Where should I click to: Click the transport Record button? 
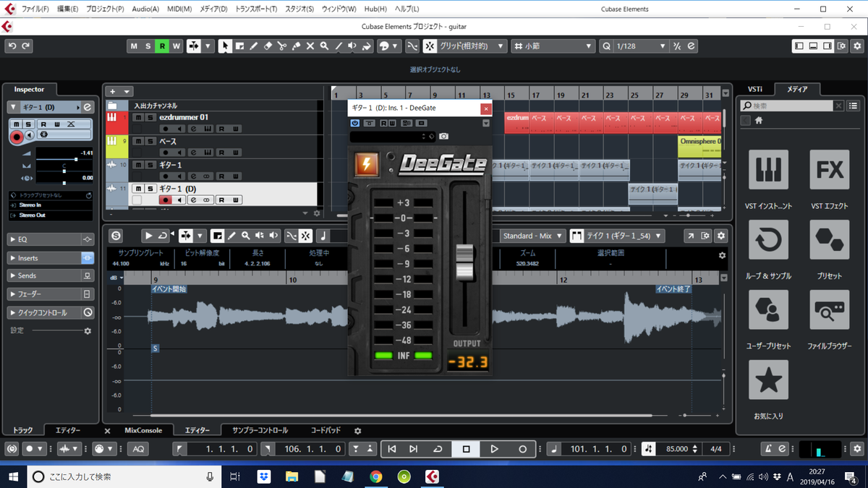pos(522,449)
